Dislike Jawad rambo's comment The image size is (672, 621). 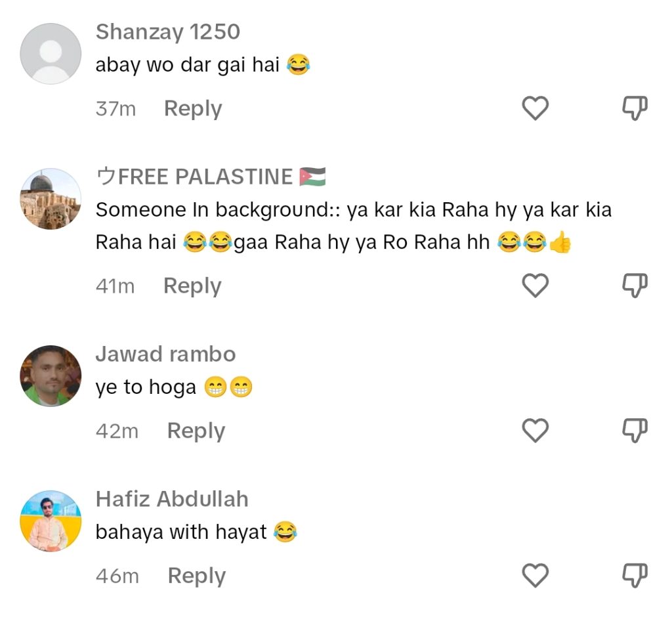(635, 431)
